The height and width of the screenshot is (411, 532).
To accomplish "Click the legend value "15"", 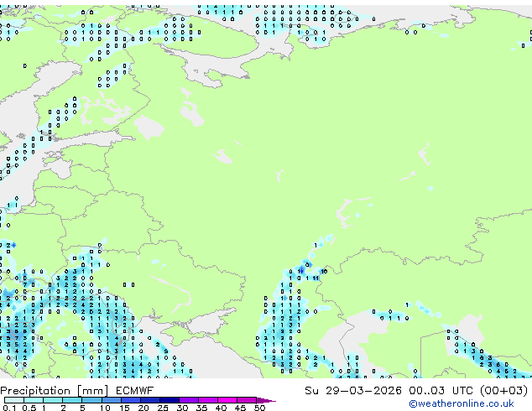I will coord(124,408).
